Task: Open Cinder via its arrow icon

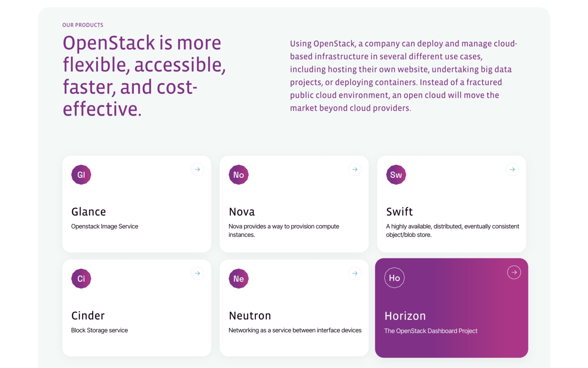Action: coord(198,273)
